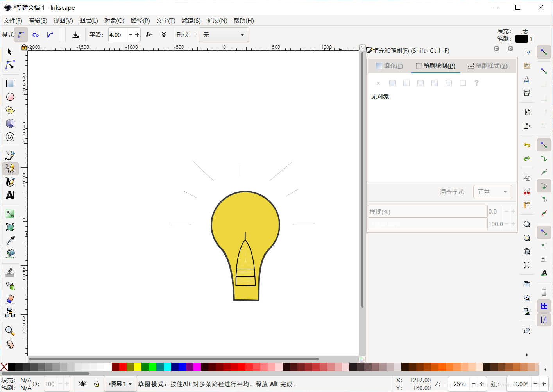Expand the command bar overflow arrow

coord(527,355)
